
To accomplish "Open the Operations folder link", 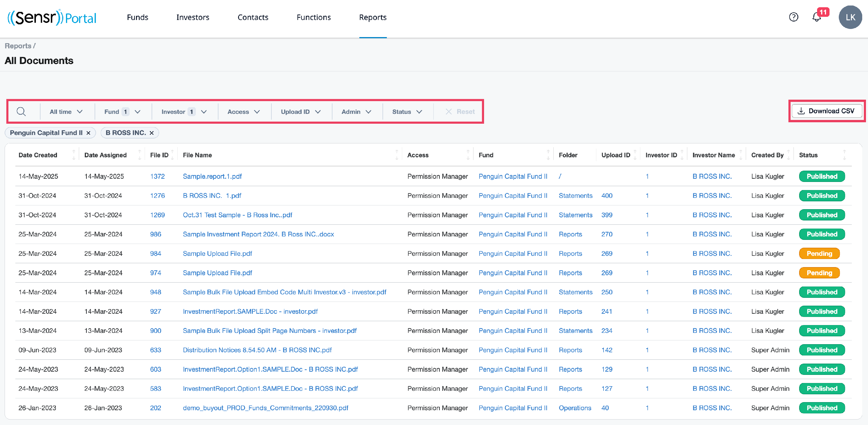I will click(x=575, y=408).
